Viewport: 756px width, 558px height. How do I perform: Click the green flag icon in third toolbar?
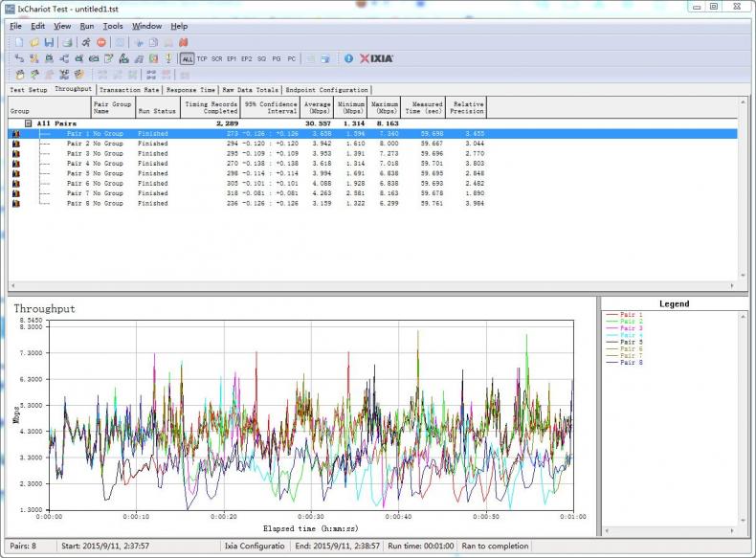click(x=34, y=75)
